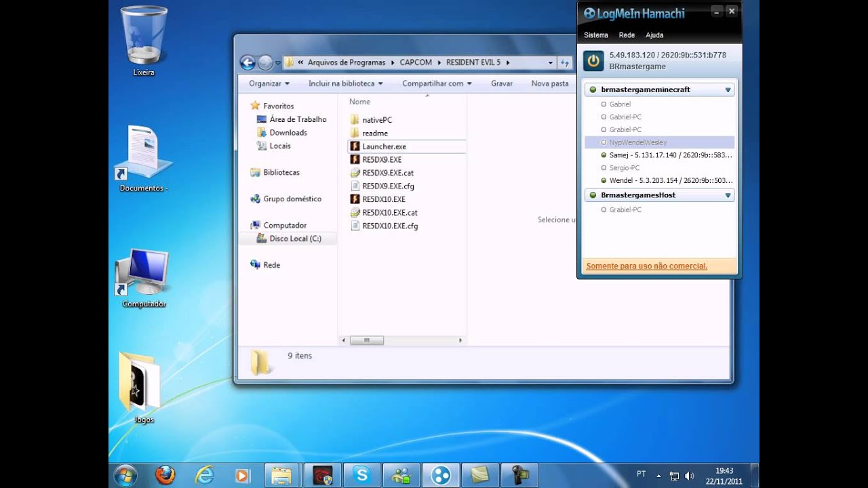
Task: Select Área de Trabalho in navigation pane
Action: pos(298,119)
